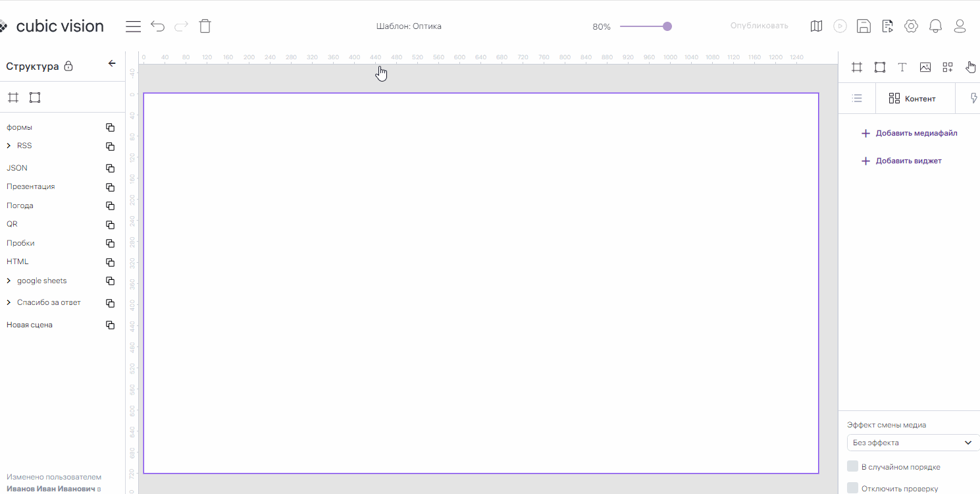Select the Image tool icon

coord(925,67)
